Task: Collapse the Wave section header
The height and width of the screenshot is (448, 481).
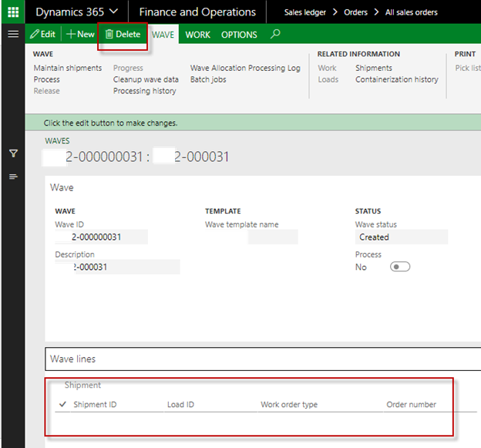Action: pyautogui.click(x=62, y=187)
